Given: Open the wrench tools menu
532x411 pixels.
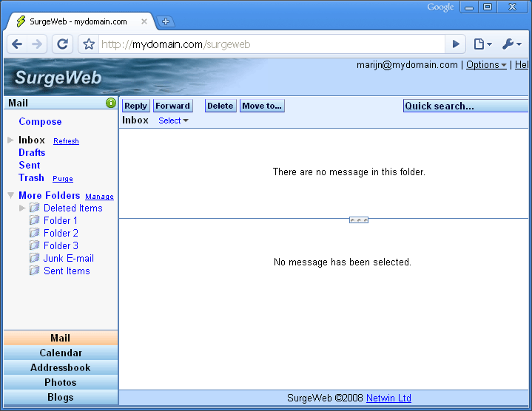Looking at the screenshot, I should point(511,44).
